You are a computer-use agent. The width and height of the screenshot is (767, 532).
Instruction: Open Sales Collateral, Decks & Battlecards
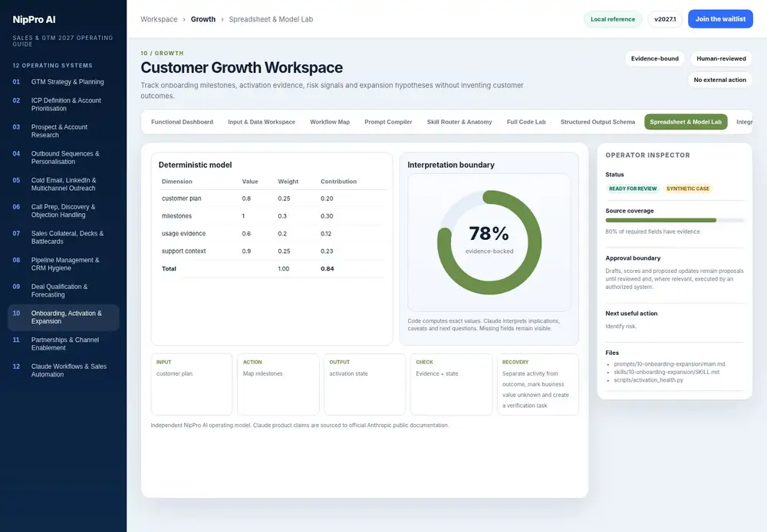[63, 238]
